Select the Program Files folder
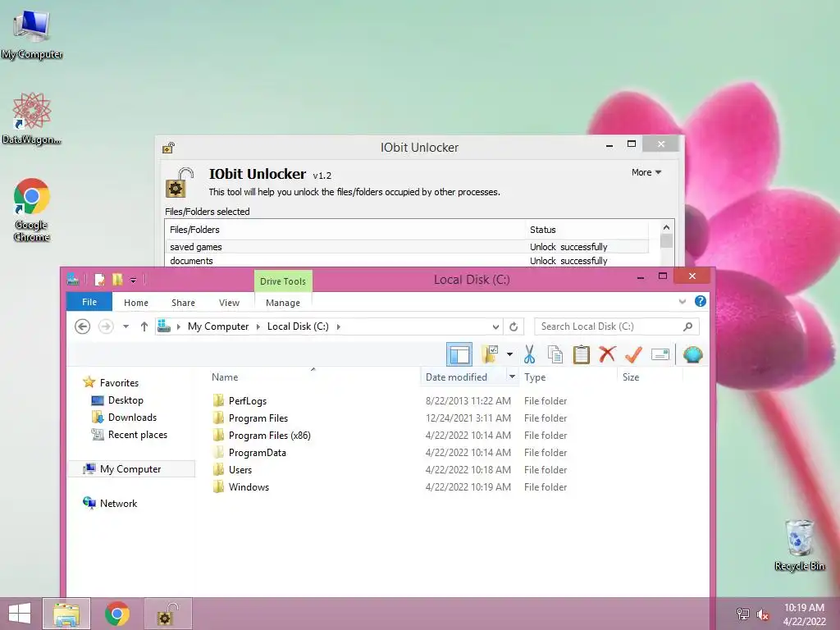 258,418
